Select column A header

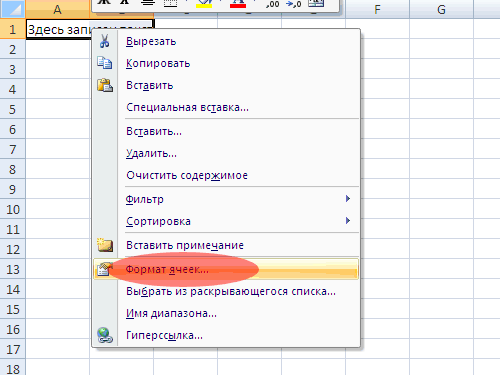pos(57,9)
